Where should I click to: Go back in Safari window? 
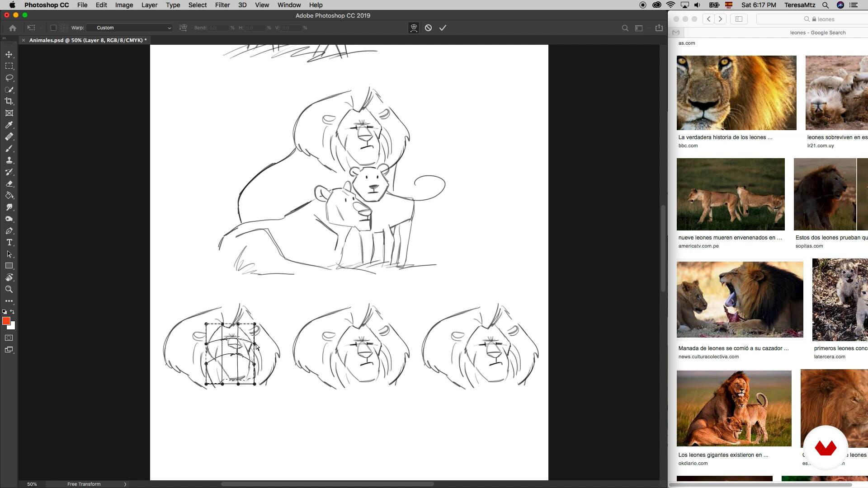[708, 19]
